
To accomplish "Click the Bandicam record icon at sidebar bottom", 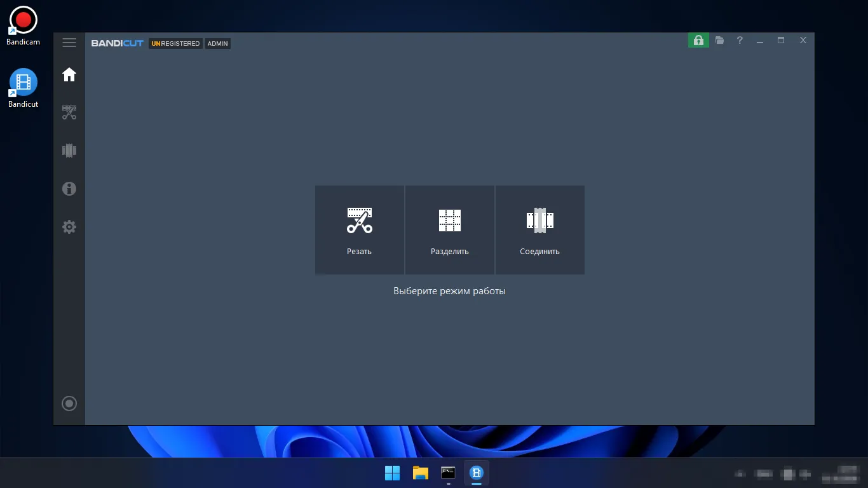I will pyautogui.click(x=69, y=403).
